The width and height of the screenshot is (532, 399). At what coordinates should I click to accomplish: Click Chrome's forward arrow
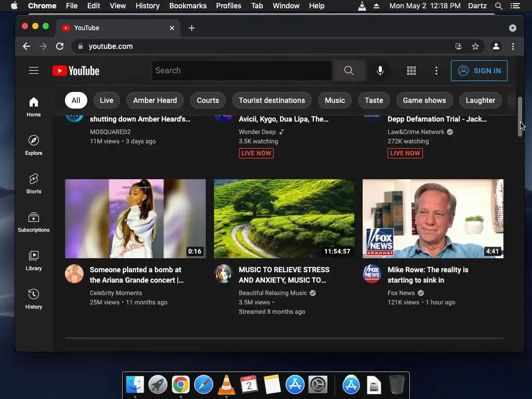click(43, 46)
